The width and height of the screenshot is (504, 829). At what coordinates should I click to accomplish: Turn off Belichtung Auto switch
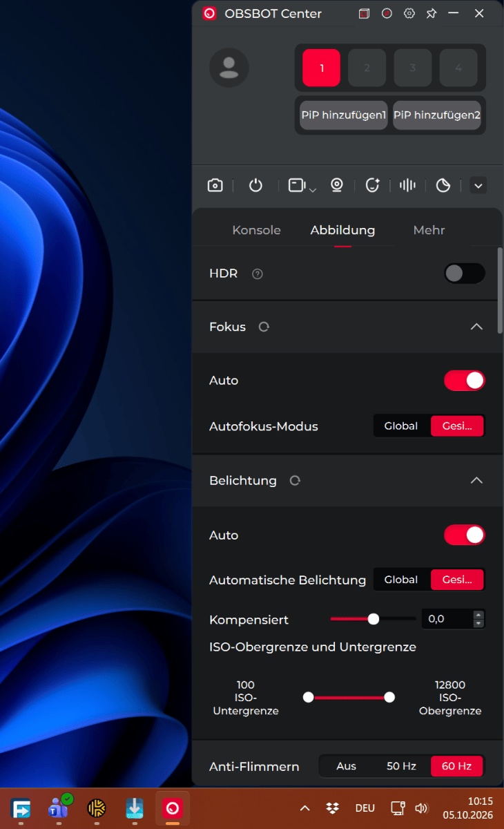click(465, 535)
